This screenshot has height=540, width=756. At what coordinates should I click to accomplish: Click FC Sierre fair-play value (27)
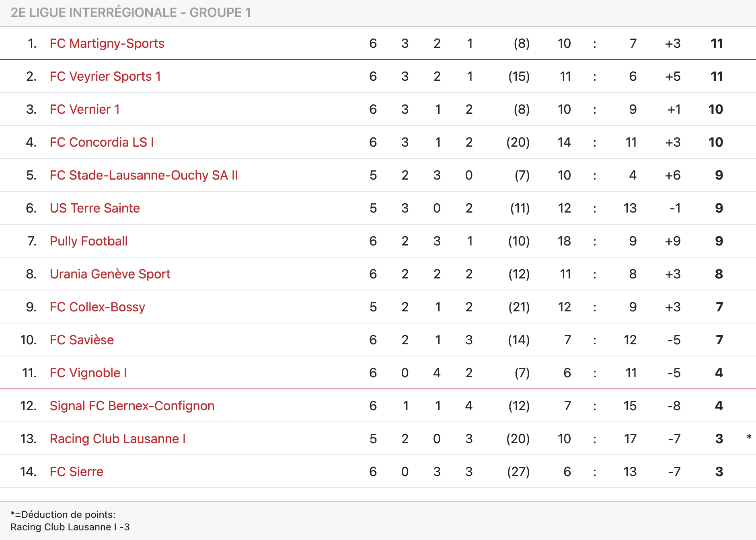[518, 472]
